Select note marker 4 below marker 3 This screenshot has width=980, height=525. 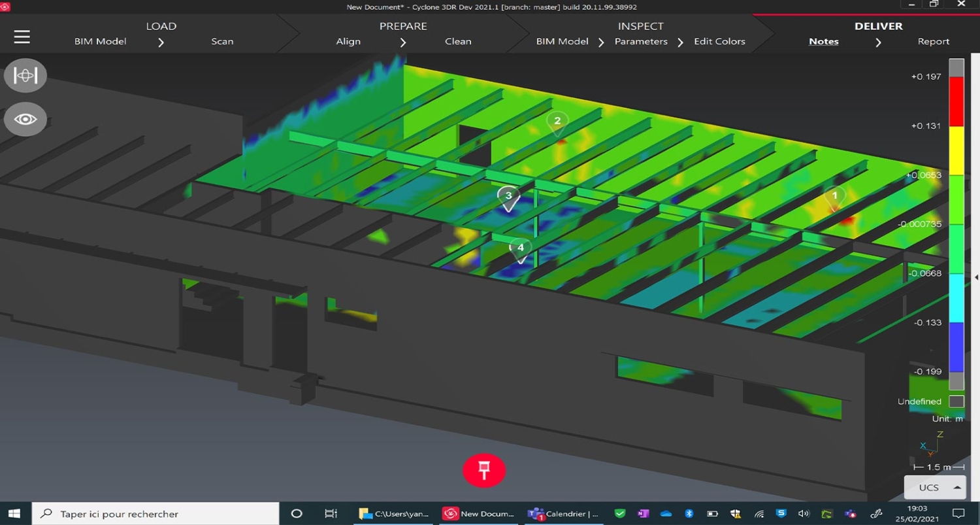(x=520, y=248)
